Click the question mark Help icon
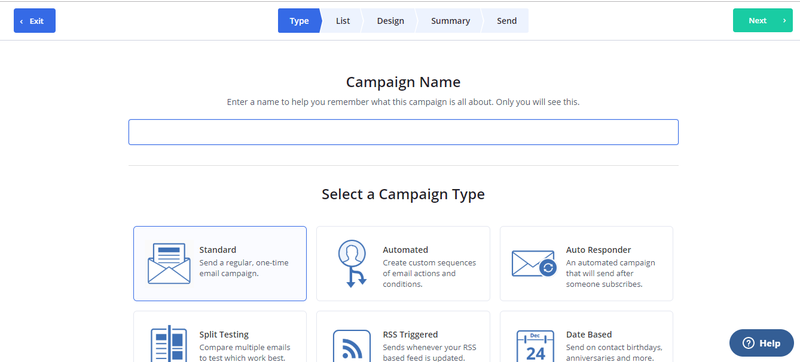 tap(748, 343)
